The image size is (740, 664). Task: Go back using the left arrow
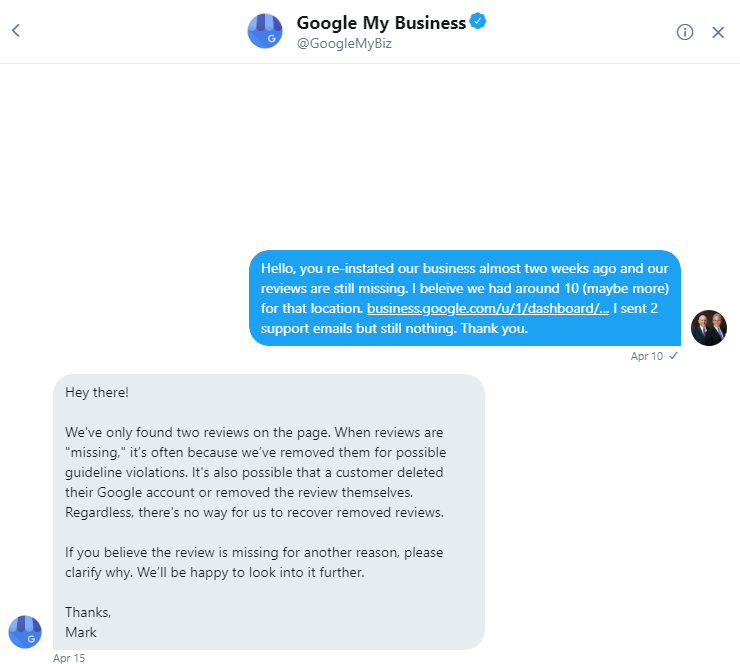click(15, 31)
